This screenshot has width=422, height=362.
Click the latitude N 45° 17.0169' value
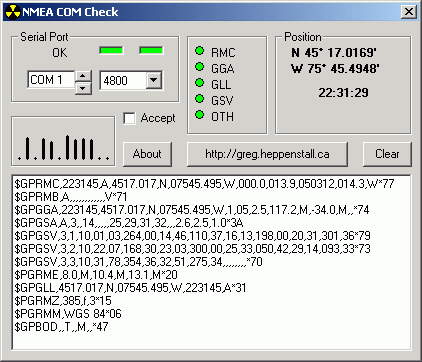click(x=334, y=53)
